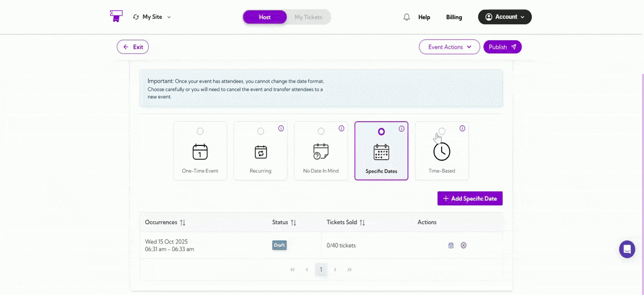Open Event Actions dropdown
The width and height of the screenshot is (644, 295).
click(449, 47)
